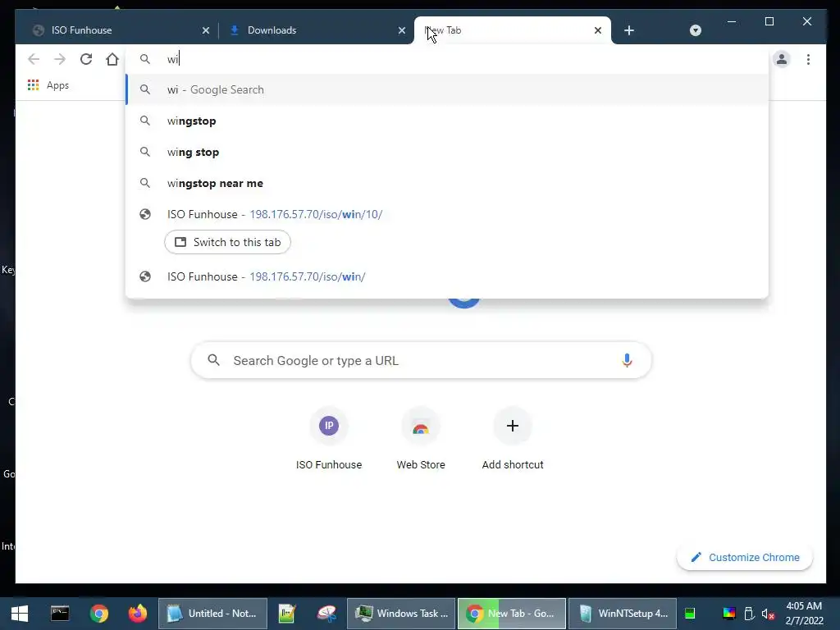The width and height of the screenshot is (840, 630).
Task: Start voice search with microphone icon
Action: (x=627, y=361)
